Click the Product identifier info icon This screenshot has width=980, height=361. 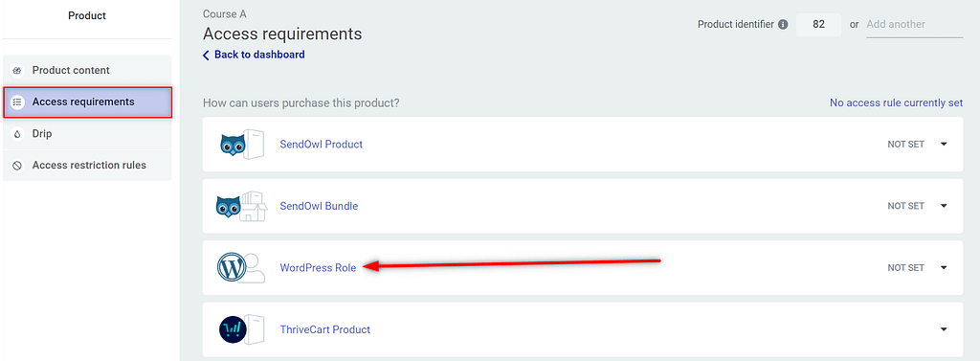[x=783, y=24]
